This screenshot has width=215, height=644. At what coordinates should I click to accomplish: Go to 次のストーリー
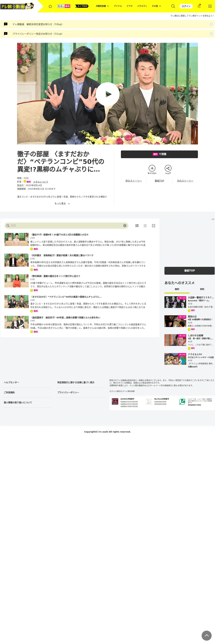coord(185,181)
